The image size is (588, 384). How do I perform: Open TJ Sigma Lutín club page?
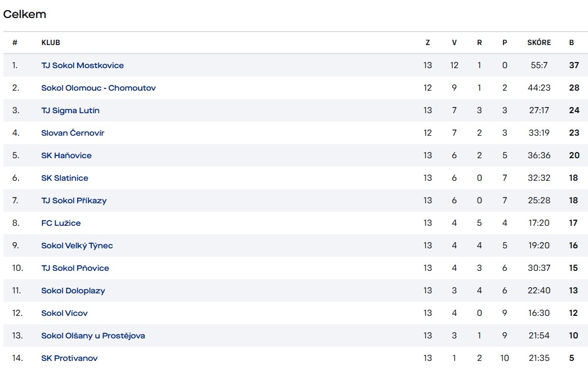[x=70, y=110]
